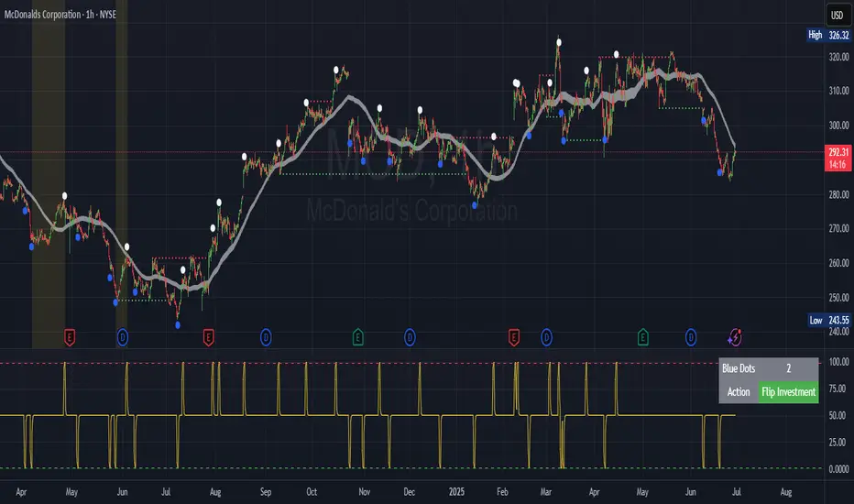Open the dividend D marker near September 2024
854x504 pixels.
266,338
